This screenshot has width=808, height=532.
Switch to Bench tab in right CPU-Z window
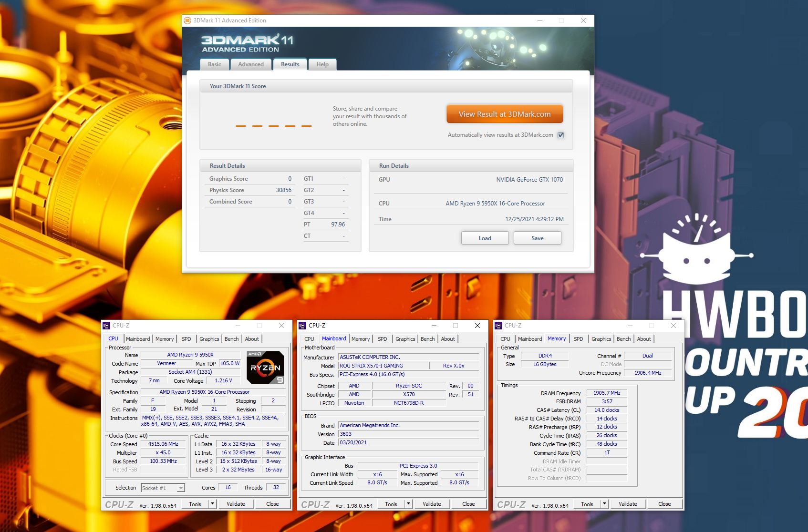coord(624,339)
